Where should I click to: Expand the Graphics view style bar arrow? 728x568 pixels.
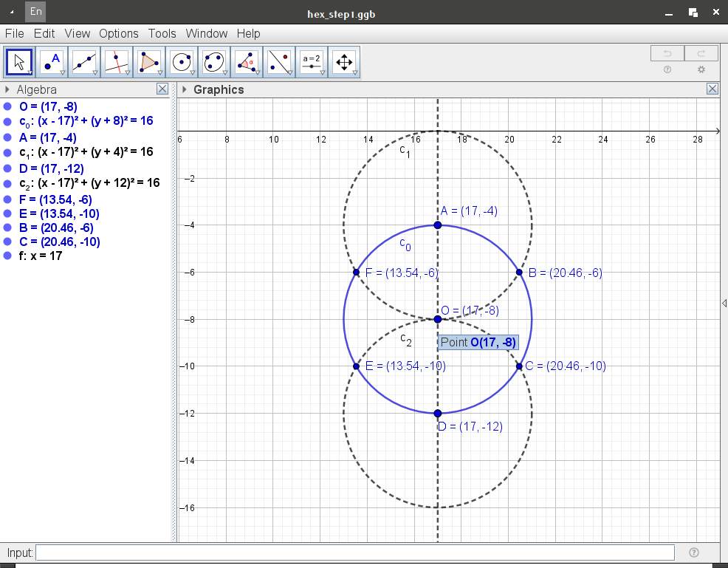point(184,89)
